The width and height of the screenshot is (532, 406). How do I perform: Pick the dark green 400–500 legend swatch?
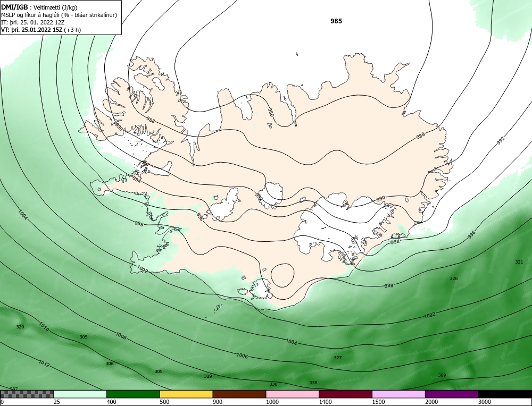(133, 394)
